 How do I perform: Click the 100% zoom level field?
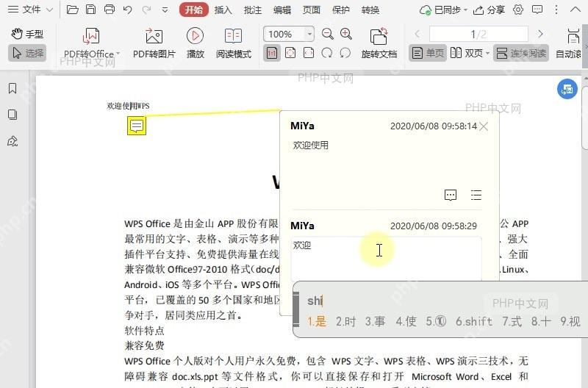coord(284,34)
